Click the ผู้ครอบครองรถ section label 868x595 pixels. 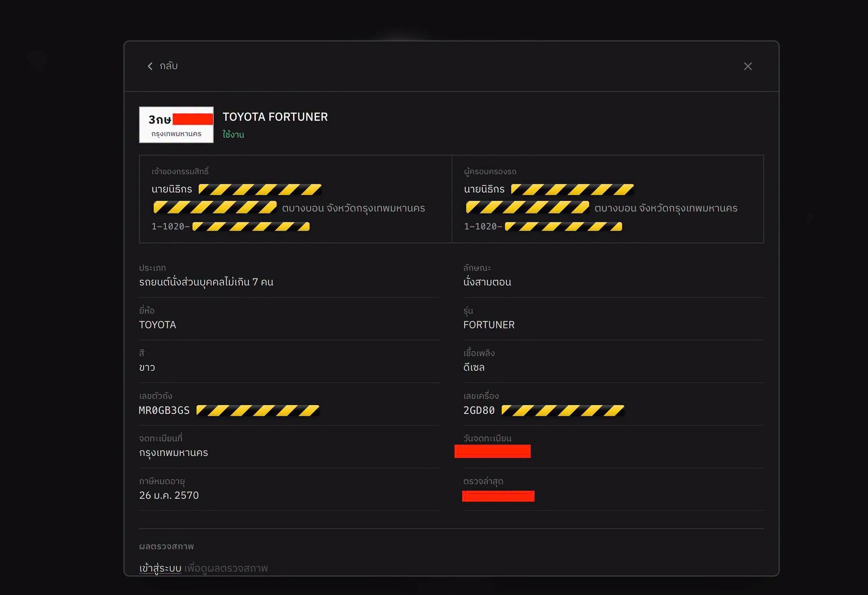tap(490, 171)
